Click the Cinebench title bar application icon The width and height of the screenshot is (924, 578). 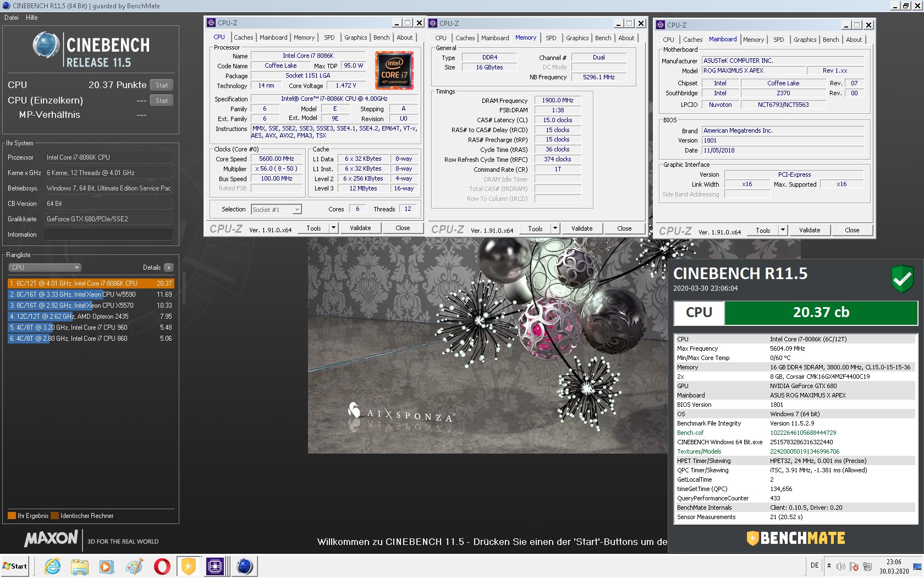point(6,6)
